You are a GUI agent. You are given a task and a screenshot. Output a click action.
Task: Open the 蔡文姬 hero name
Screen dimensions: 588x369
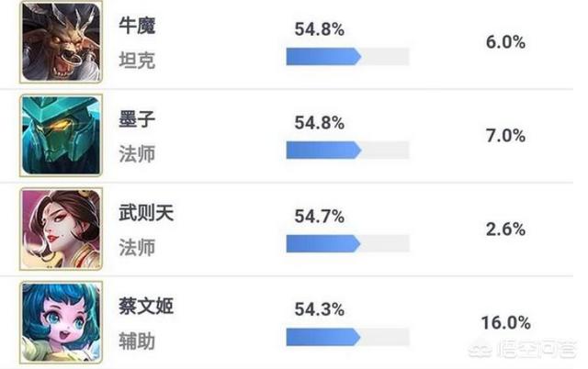pyautogui.click(x=147, y=307)
